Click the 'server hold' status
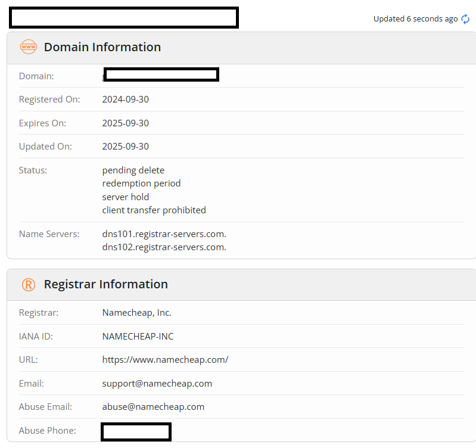Screen dimensions: 476x448 coord(126,197)
